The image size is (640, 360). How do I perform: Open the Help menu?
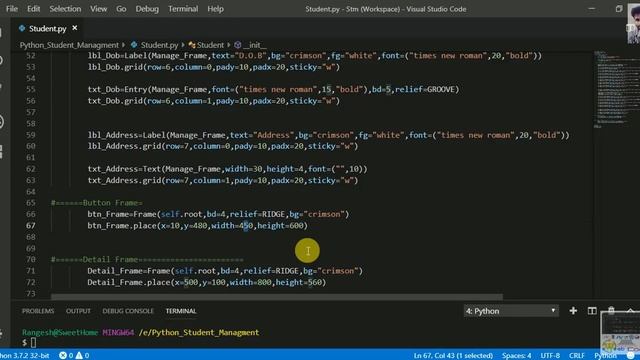point(215,9)
